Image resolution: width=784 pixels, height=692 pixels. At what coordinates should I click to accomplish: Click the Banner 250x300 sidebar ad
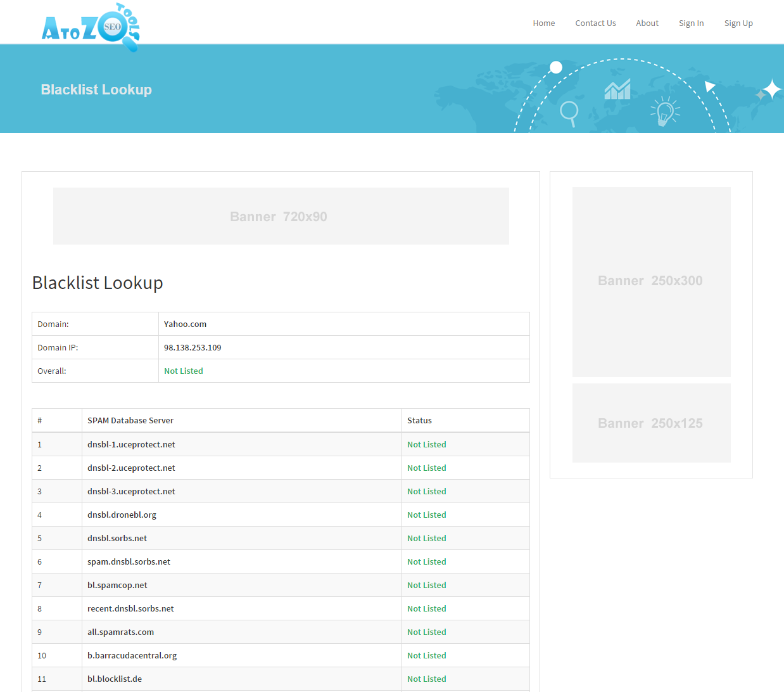[x=651, y=281]
